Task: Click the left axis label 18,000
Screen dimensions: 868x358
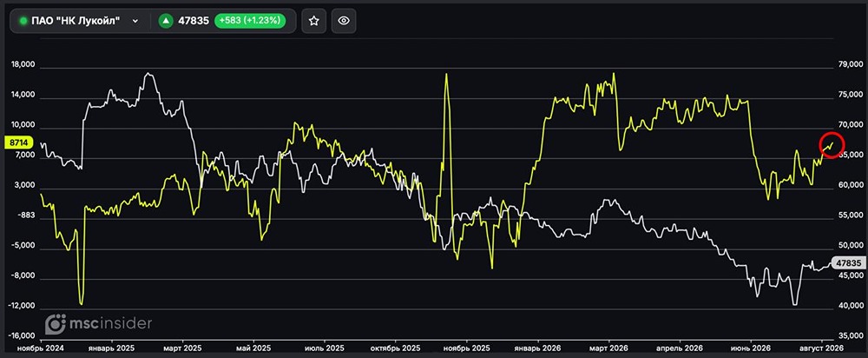Action: (23, 65)
